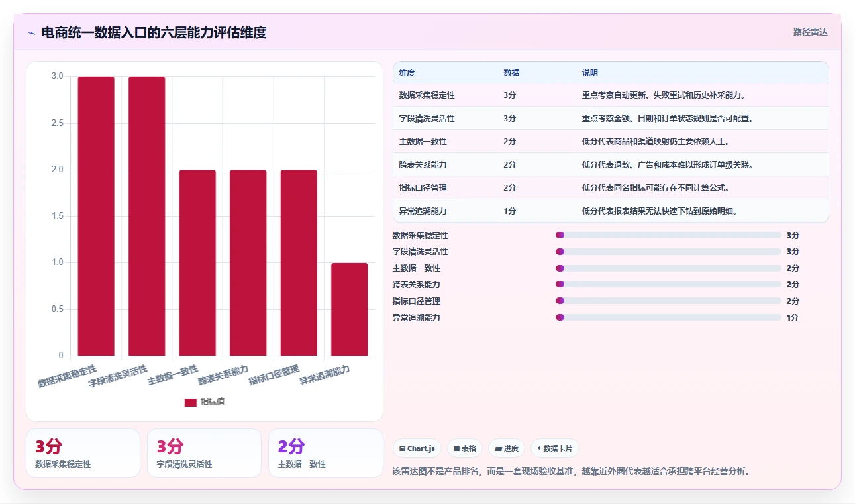
Task: Click the 3.0 y-axis tick label
Action: pos(58,76)
